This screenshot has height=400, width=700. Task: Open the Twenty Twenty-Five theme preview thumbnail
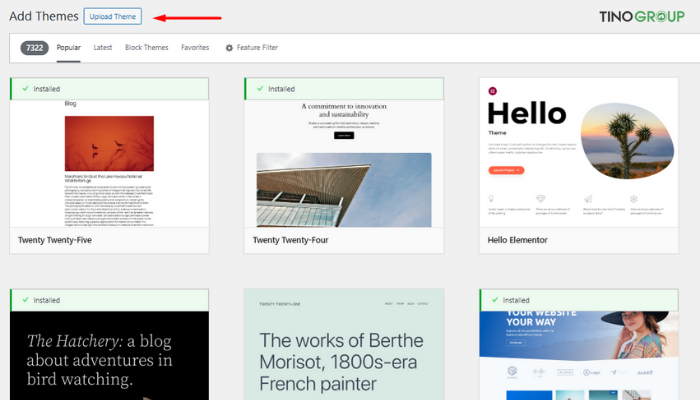pyautogui.click(x=109, y=163)
